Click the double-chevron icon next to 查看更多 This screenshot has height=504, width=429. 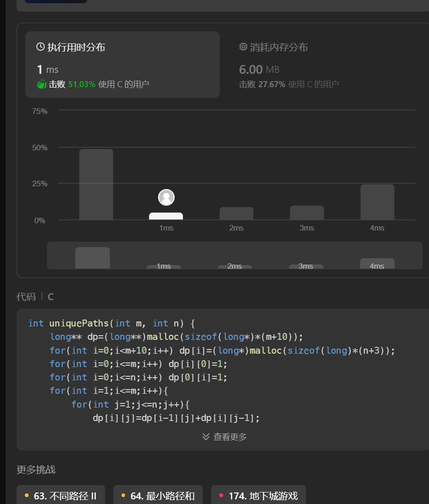pos(206,436)
